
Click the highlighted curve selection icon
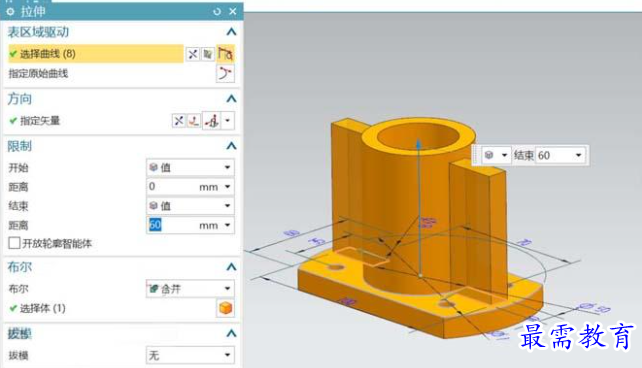coord(225,53)
